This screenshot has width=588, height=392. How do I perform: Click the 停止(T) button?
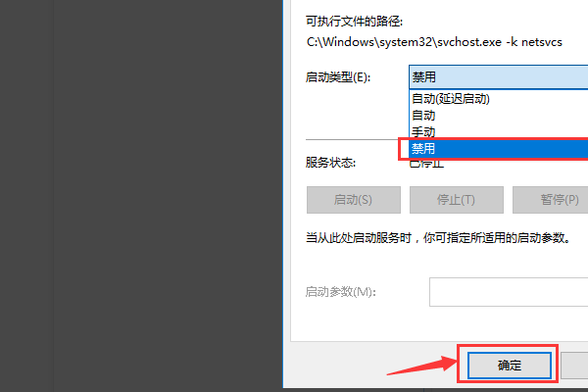(456, 200)
